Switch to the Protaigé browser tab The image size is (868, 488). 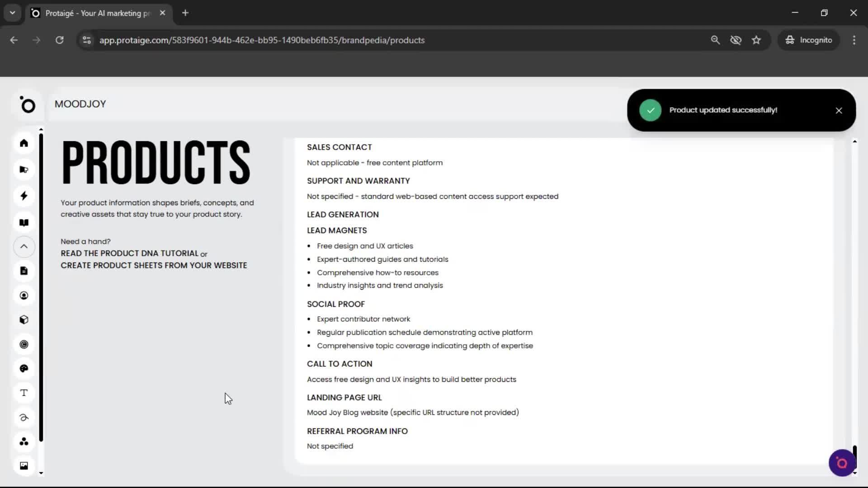95,13
